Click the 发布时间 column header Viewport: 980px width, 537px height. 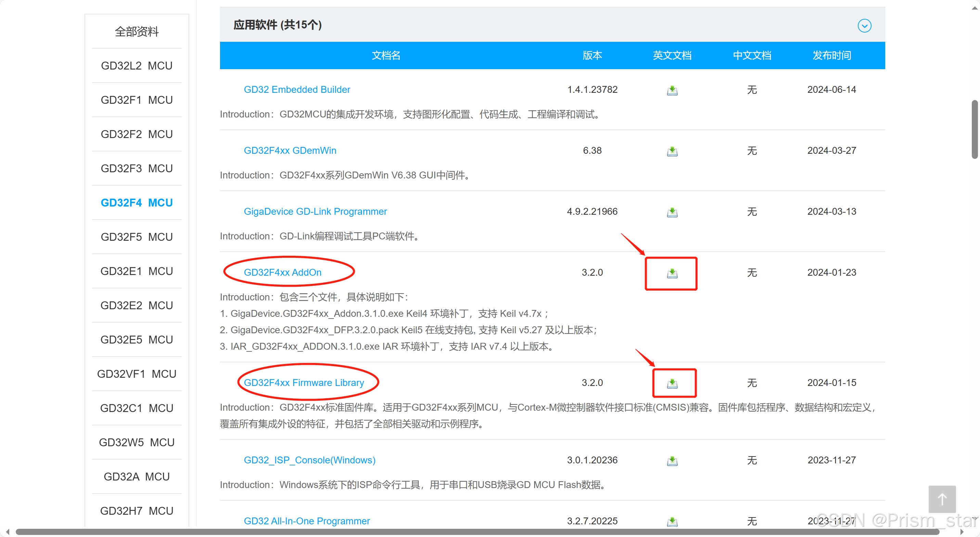(x=832, y=55)
